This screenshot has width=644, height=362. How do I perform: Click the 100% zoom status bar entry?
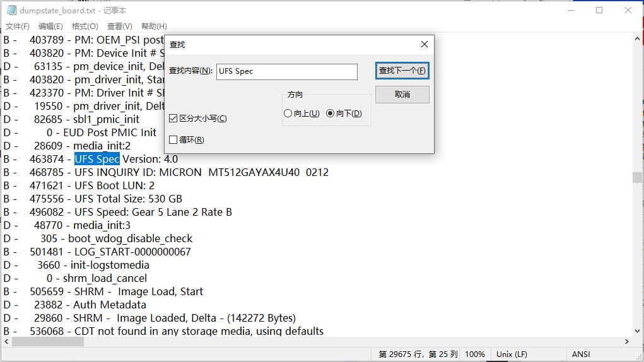pos(475,354)
